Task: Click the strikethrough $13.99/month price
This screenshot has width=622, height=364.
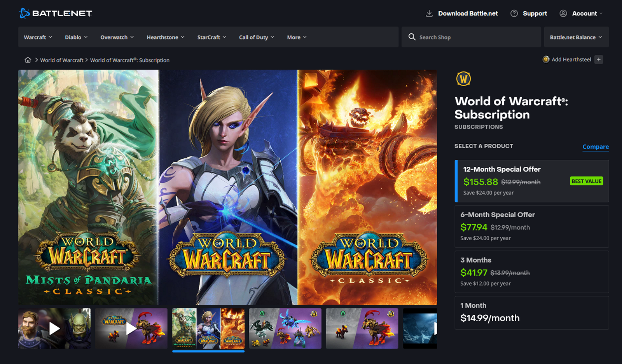Action: pyautogui.click(x=510, y=273)
